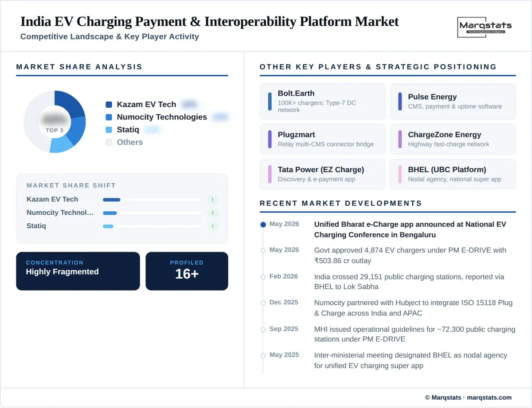Click the timeline dot for Sep 2025
532x408 pixels.
point(263,329)
